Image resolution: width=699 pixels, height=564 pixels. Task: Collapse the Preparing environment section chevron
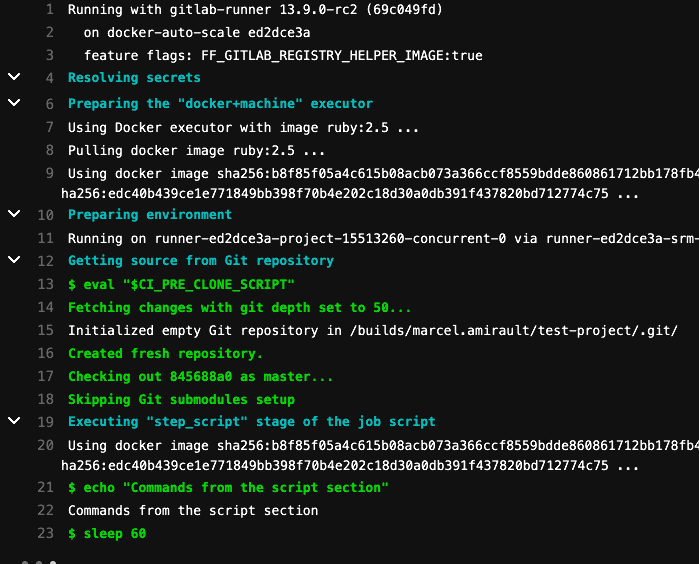(x=14, y=214)
